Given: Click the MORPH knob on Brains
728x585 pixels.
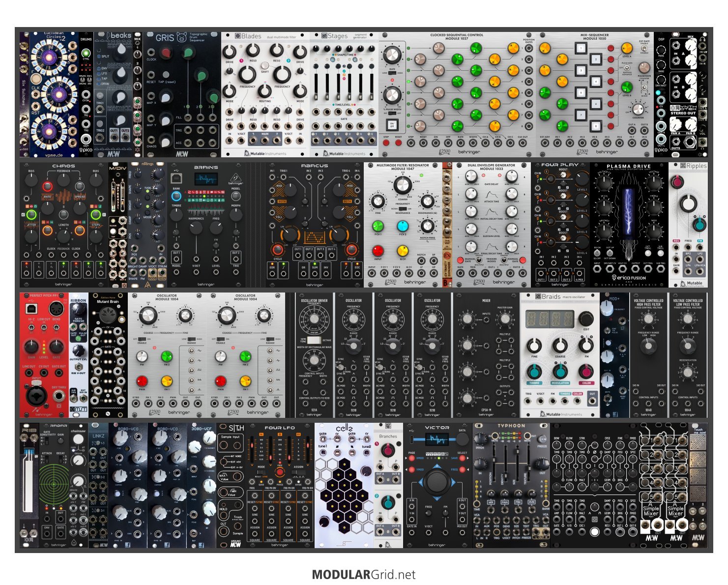Looking at the screenshot, I should pyautogui.click(x=235, y=215).
